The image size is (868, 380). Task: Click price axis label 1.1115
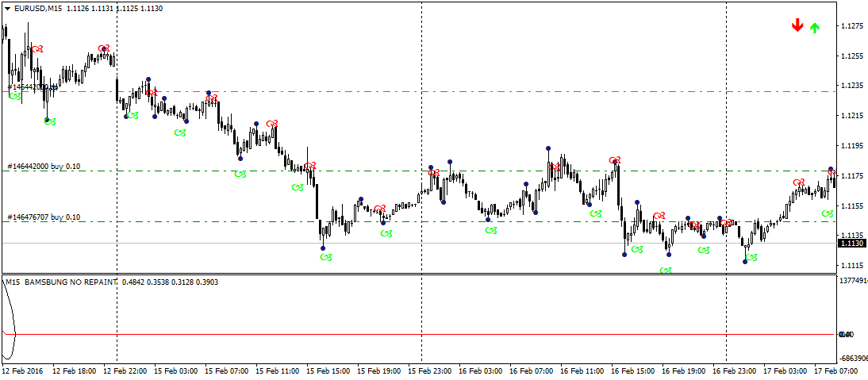852,265
